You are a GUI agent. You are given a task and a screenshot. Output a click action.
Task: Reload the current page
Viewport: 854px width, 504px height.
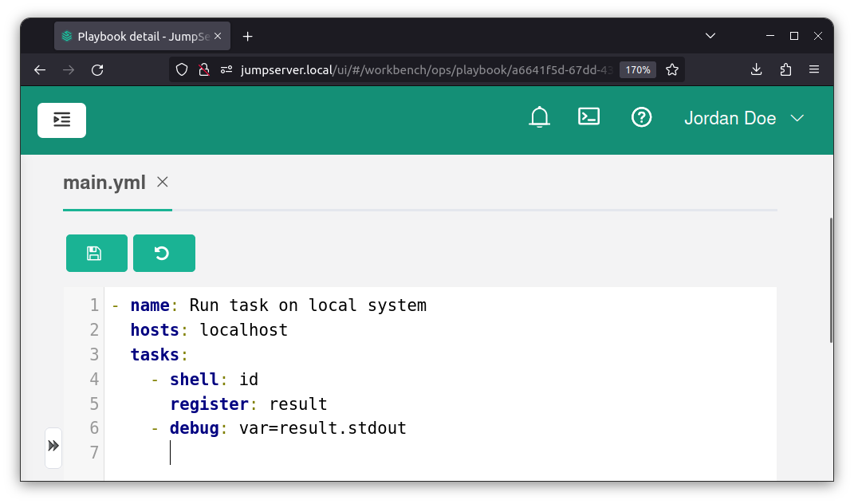[97, 70]
